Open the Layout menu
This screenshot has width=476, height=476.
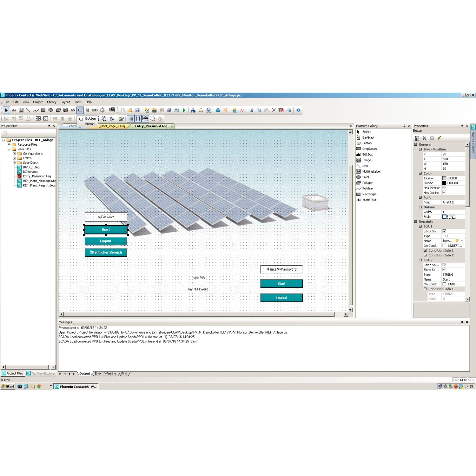(65, 102)
